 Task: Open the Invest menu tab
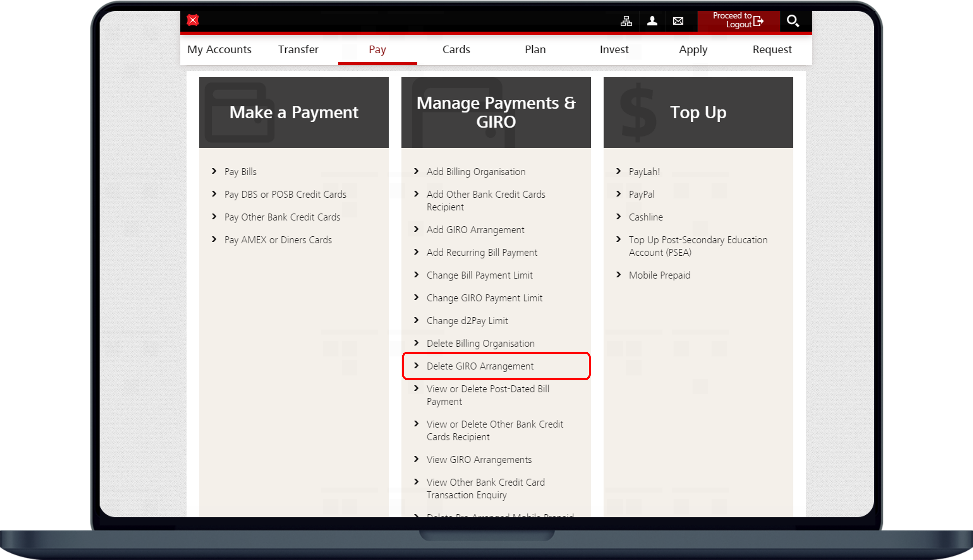click(x=614, y=50)
